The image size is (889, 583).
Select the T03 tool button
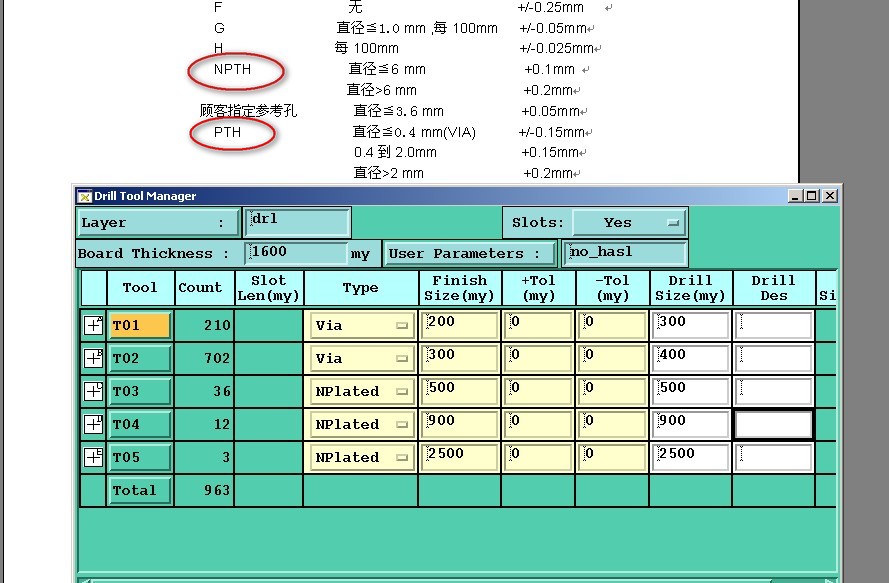point(139,391)
